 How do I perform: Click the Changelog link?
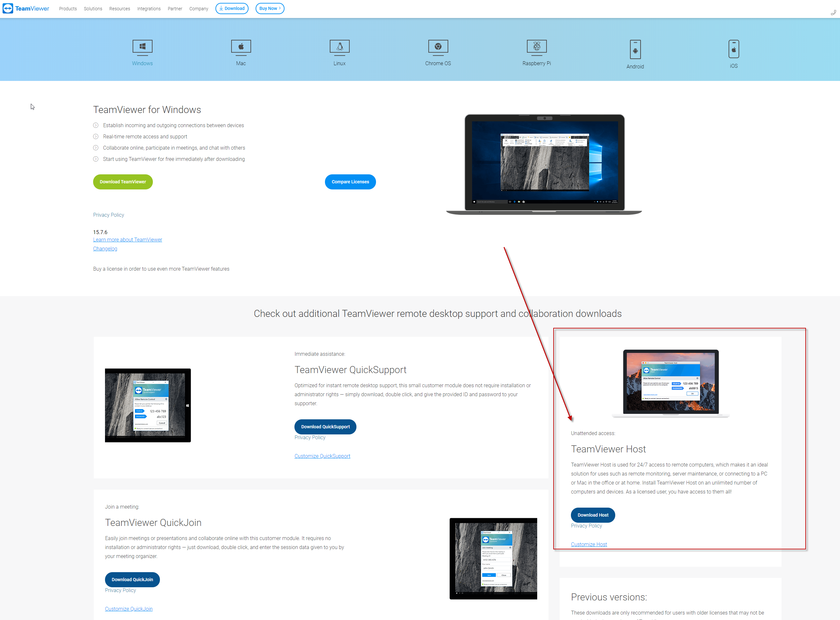click(x=105, y=249)
